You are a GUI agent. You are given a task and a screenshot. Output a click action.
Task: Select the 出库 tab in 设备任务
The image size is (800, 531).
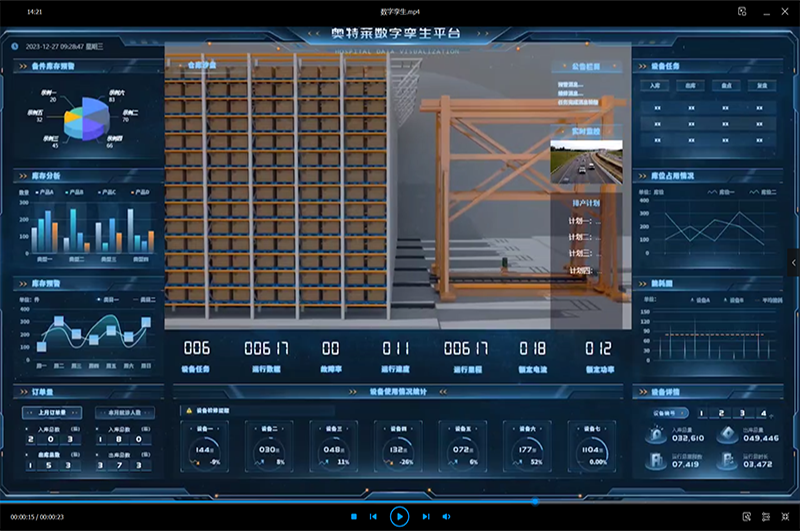click(x=691, y=86)
